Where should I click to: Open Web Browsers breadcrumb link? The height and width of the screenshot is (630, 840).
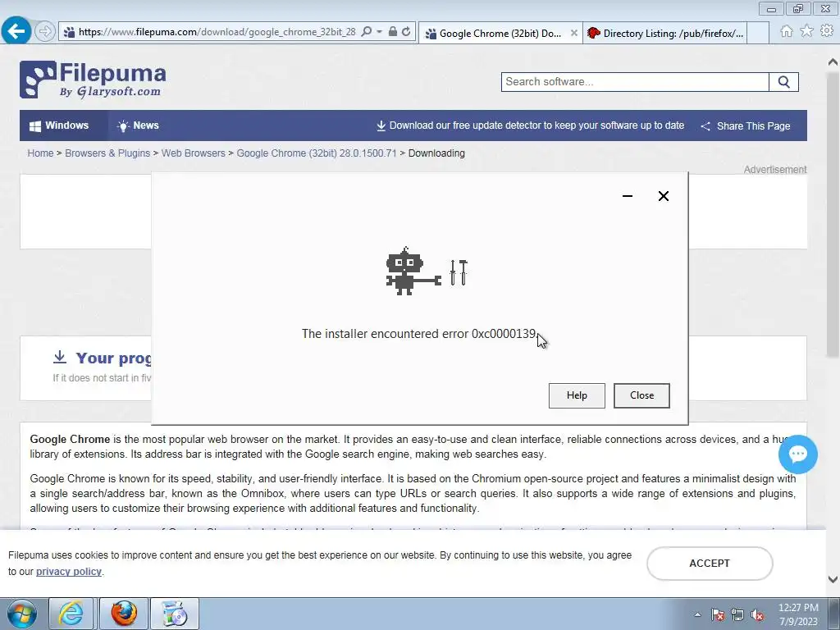click(x=194, y=153)
